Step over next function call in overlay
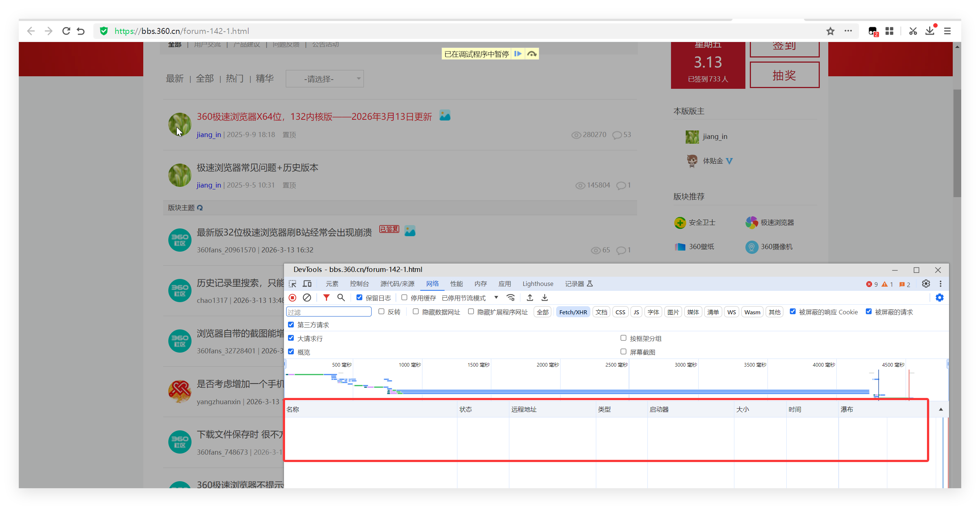The image size is (980, 507). (x=532, y=54)
